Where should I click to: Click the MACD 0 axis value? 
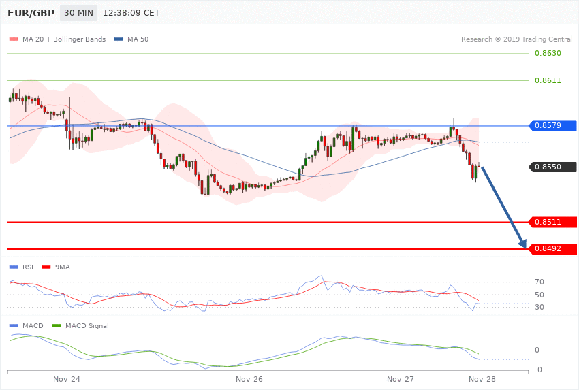pos(537,350)
